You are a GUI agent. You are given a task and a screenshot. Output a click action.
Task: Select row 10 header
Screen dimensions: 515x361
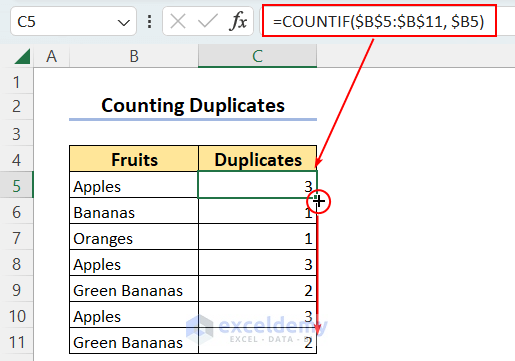(x=16, y=316)
